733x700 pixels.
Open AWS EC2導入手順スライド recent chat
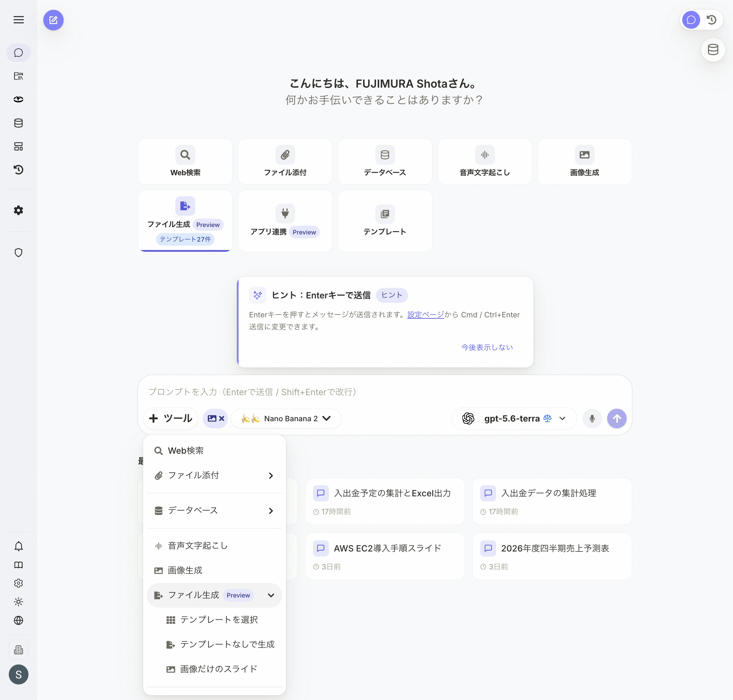pyautogui.click(x=385, y=556)
